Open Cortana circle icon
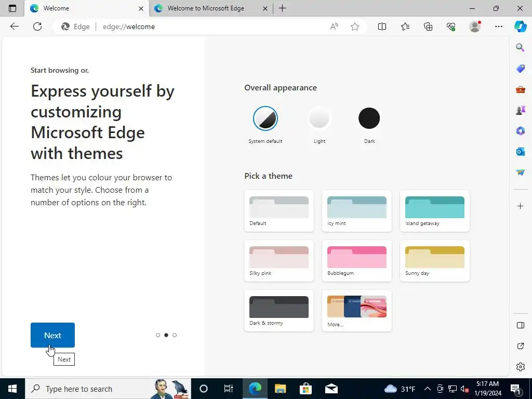Image resolution: width=532 pixels, height=399 pixels. click(x=204, y=389)
